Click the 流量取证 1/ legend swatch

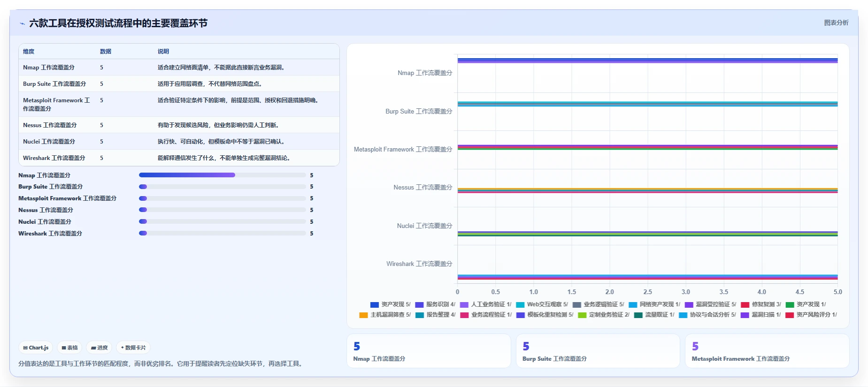pos(638,315)
